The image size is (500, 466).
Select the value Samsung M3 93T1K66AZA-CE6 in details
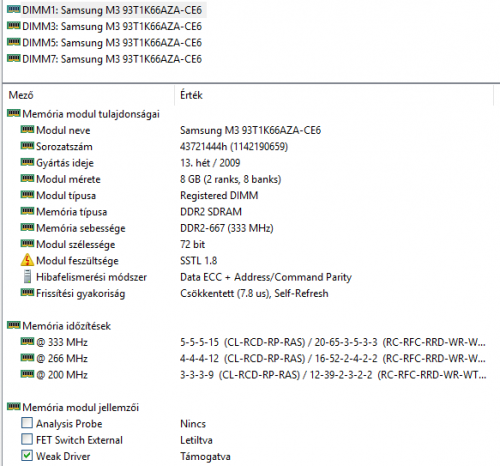250,130
